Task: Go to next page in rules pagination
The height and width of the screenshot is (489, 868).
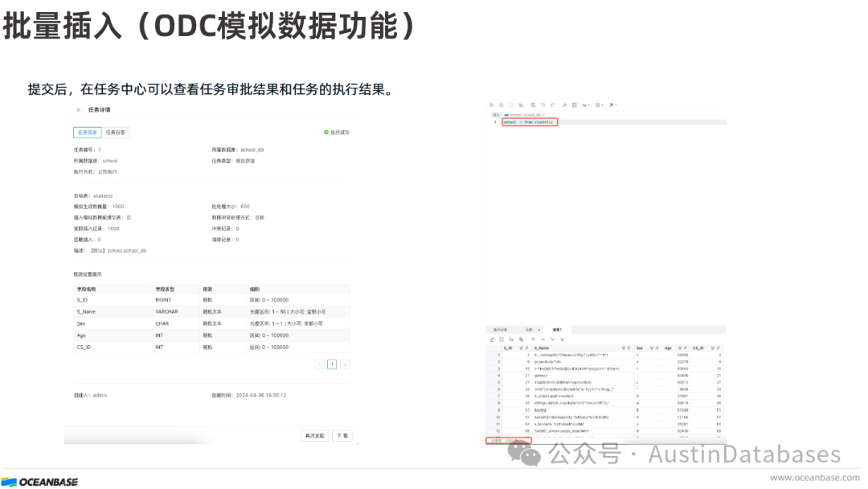Action: (x=345, y=364)
